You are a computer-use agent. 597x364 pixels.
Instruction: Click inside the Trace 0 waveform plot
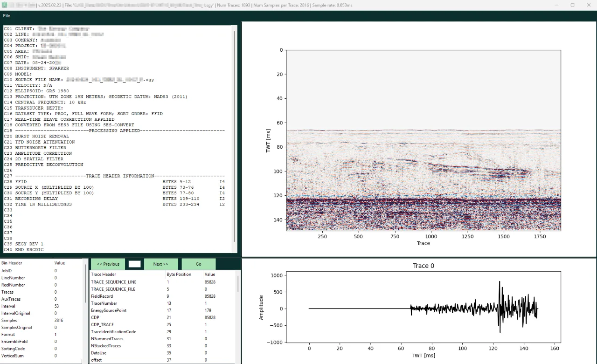tap(423, 308)
